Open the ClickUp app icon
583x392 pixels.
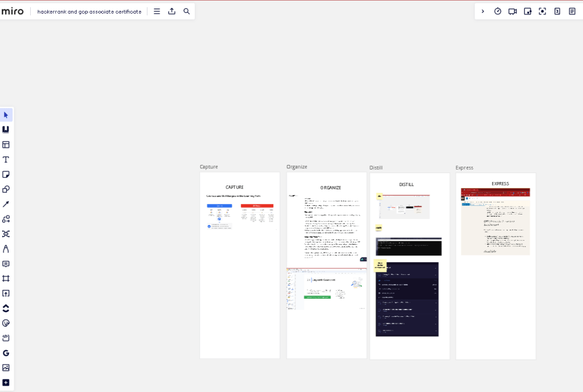point(6,308)
